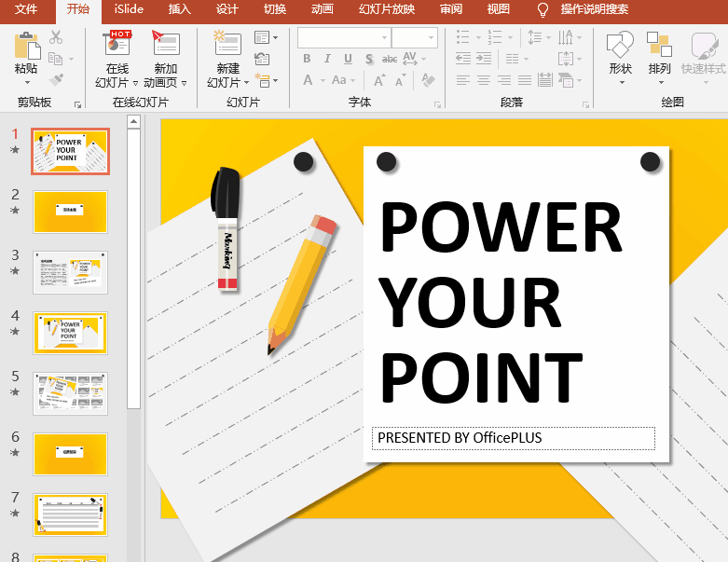Toggle text shadow S button
This screenshot has width=728, height=562.
369,59
